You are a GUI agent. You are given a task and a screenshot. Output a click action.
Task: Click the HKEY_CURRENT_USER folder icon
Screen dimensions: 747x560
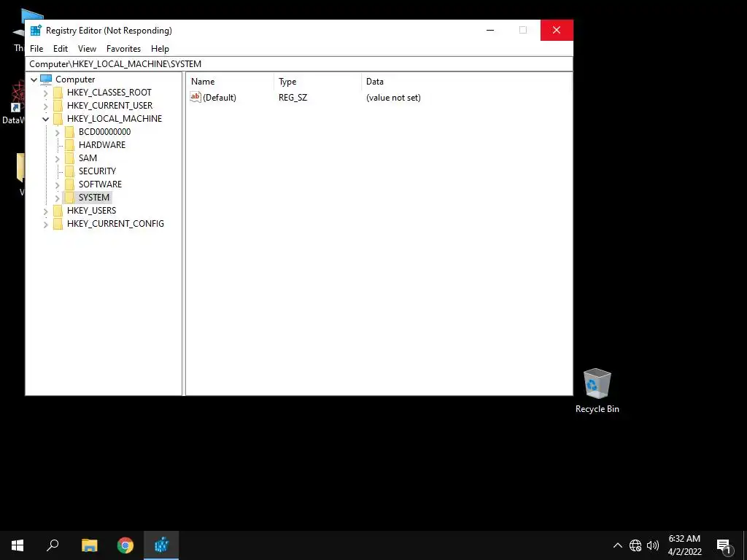[58, 106]
